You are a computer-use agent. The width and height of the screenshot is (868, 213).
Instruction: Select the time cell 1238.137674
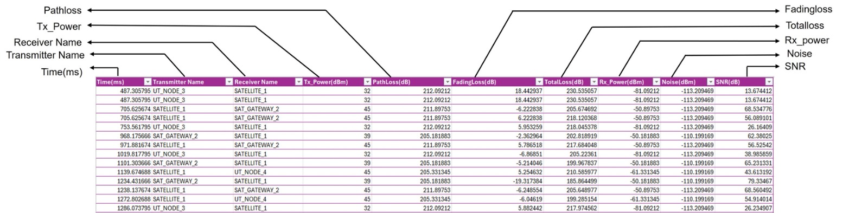click(134, 190)
